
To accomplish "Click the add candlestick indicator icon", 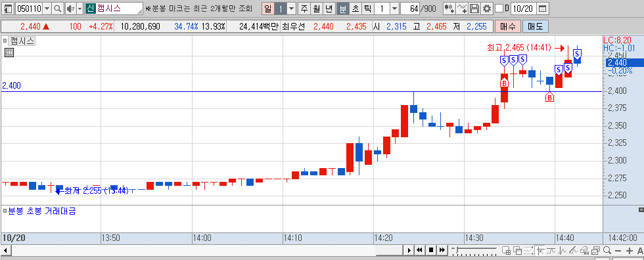I will click(x=449, y=9).
